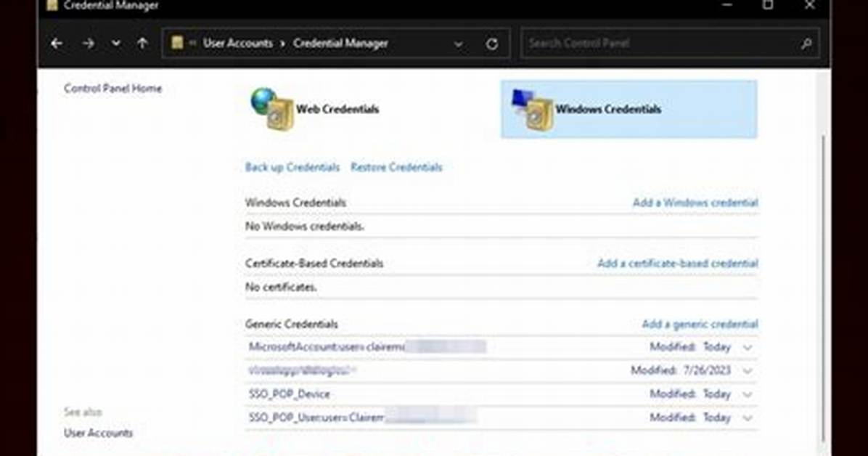Open the recent locations dropdown arrow
The image size is (868, 456).
pyautogui.click(x=115, y=44)
